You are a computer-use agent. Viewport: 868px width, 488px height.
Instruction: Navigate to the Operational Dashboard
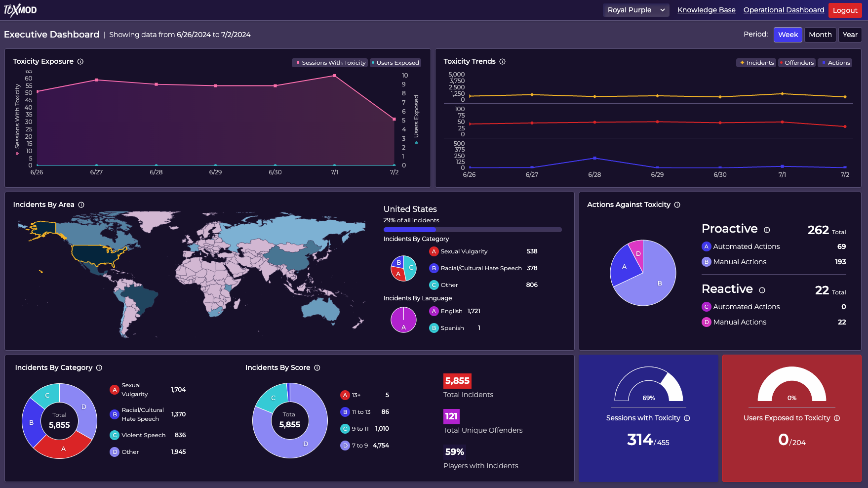(784, 9)
